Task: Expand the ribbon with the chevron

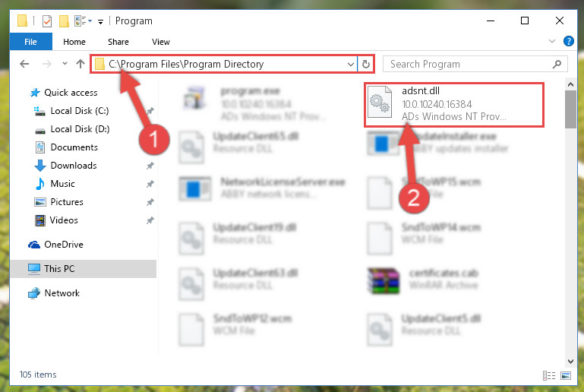Action: pos(552,41)
